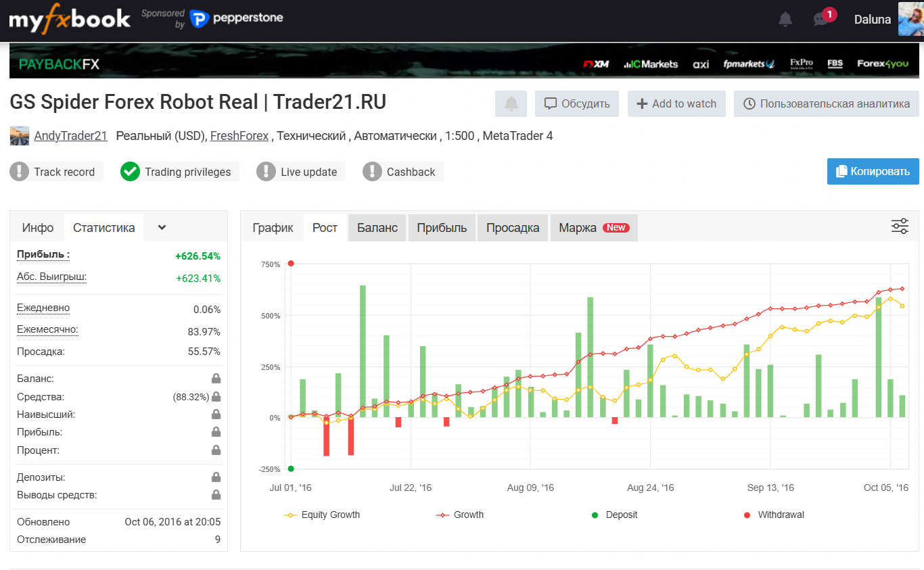
Task: Toggle the Growth line in the legend
Action: tap(460, 515)
